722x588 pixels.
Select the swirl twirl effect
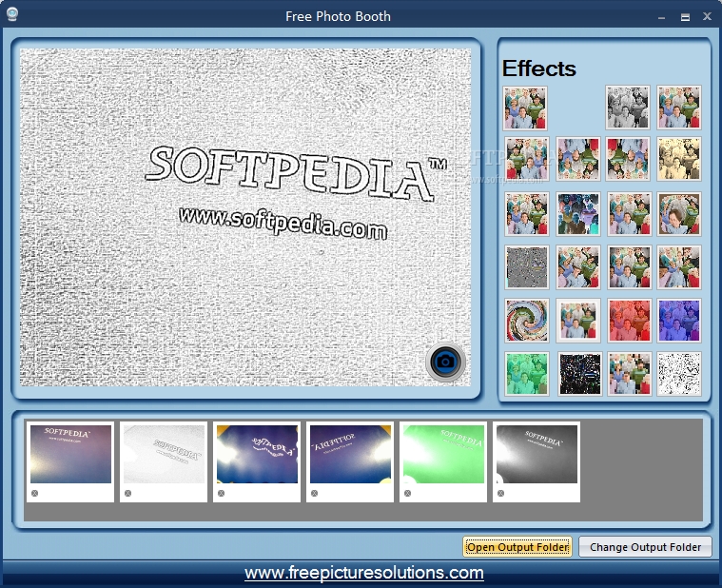click(527, 321)
